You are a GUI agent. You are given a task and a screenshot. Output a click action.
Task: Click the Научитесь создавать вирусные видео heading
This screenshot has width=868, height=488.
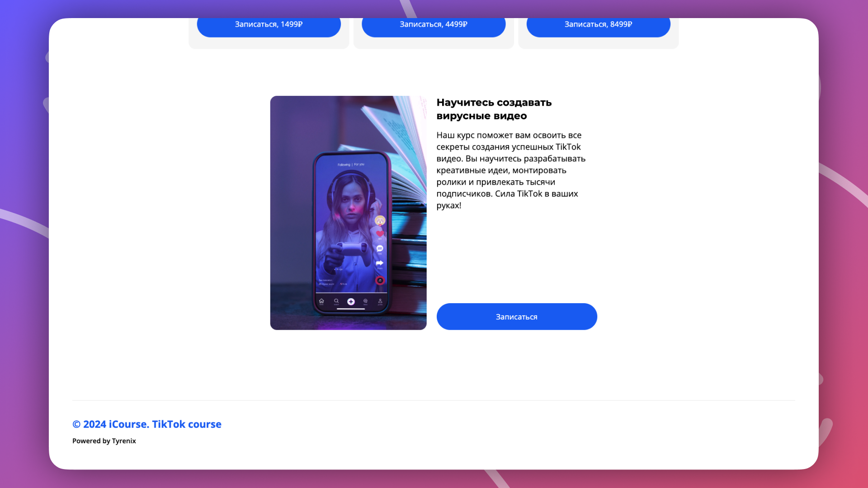(x=494, y=109)
